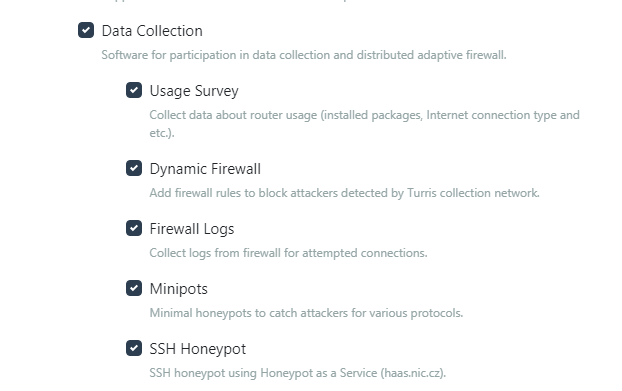
Task: Click the 'Collect data about router usage' description
Action: [x=365, y=124]
